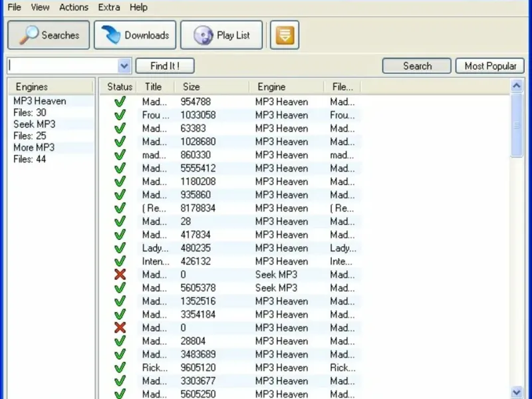
Task: Click green check icon of row 1028680
Action: 120,142
